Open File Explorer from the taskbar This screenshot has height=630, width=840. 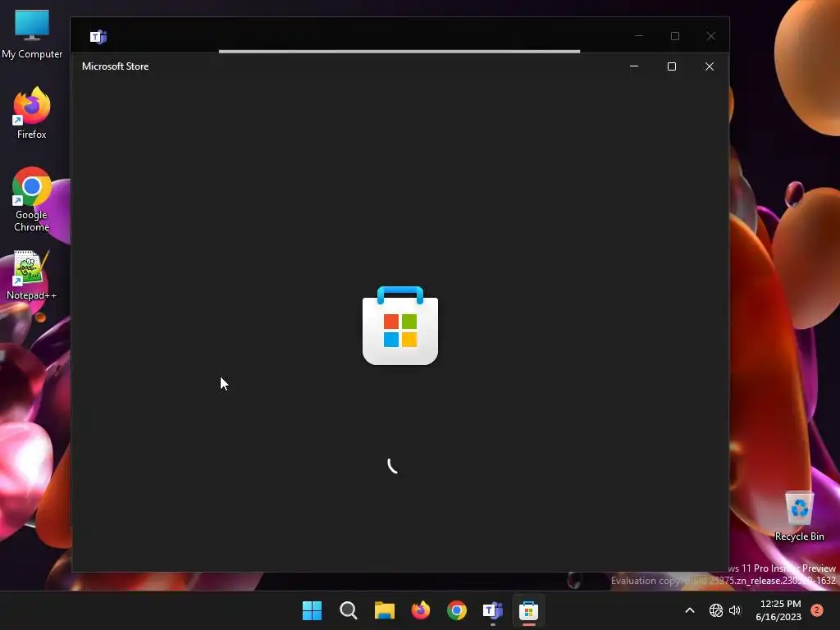click(x=384, y=610)
